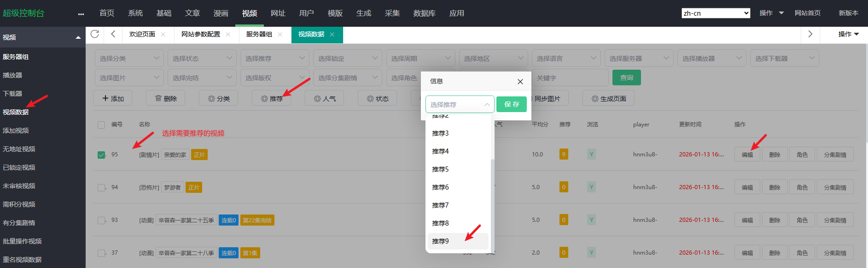Select 推荐9 from the dropdown list
Image resolution: width=868 pixels, height=268 pixels.
click(x=440, y=241)
